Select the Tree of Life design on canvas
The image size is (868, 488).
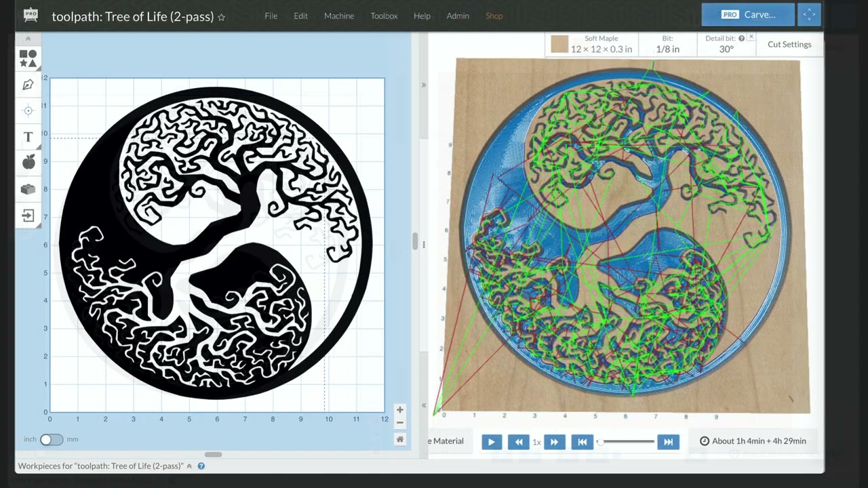point(216,243)
